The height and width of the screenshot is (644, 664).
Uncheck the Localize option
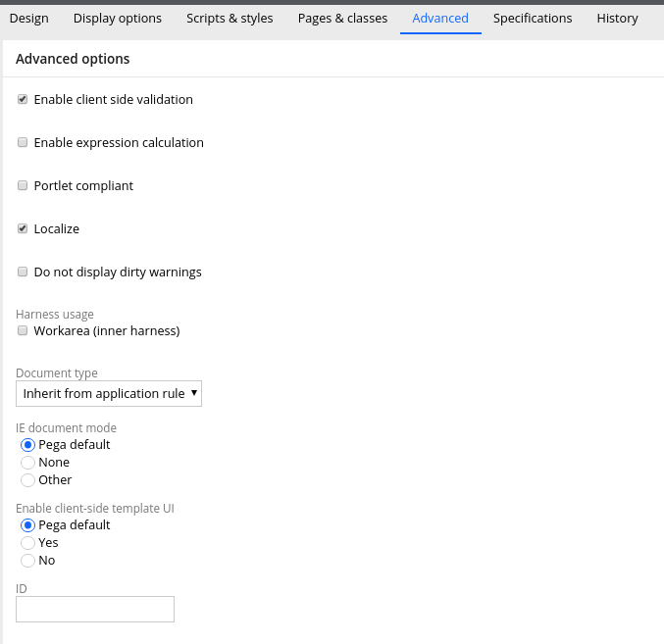click(x=23, y=228)
